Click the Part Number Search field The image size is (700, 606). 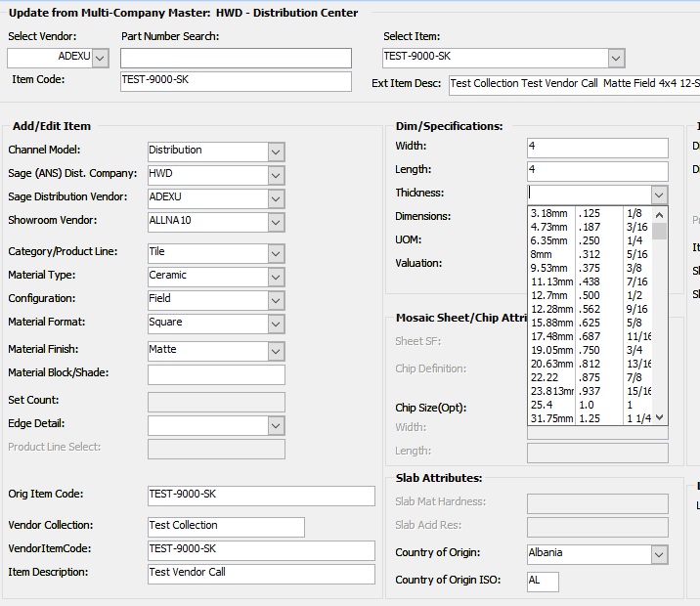pyautogui.click(x=236, y=59)
